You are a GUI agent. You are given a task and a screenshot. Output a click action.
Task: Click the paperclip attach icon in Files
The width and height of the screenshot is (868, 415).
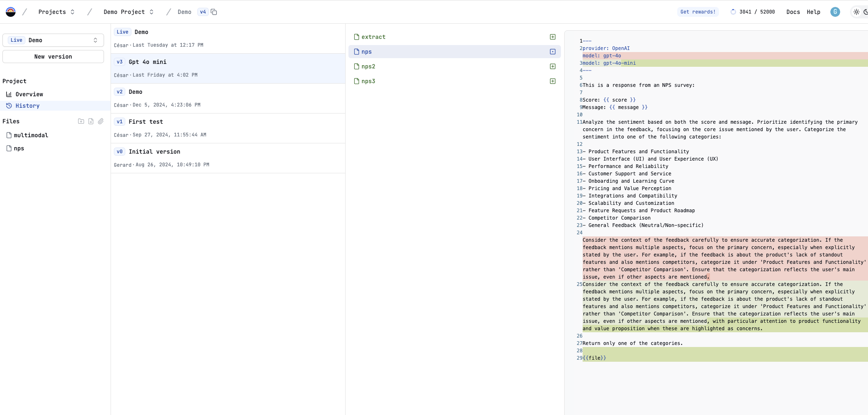coord(101,121)
